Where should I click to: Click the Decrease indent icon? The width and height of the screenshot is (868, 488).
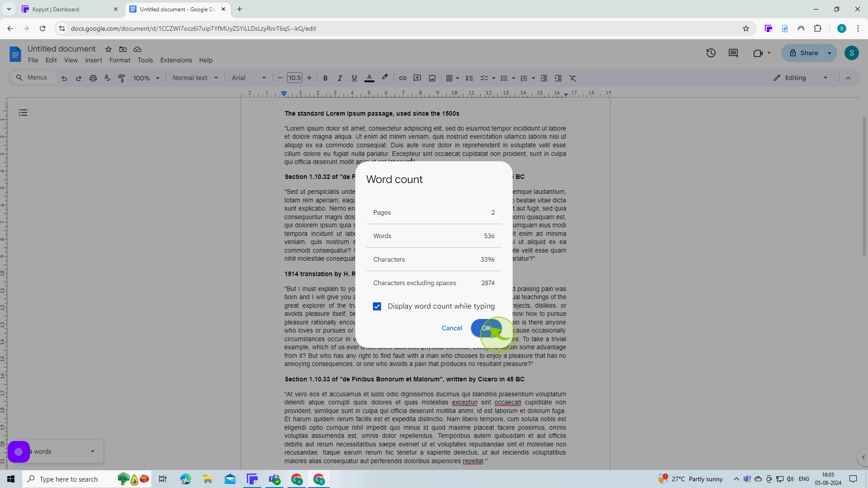[544, 78]
